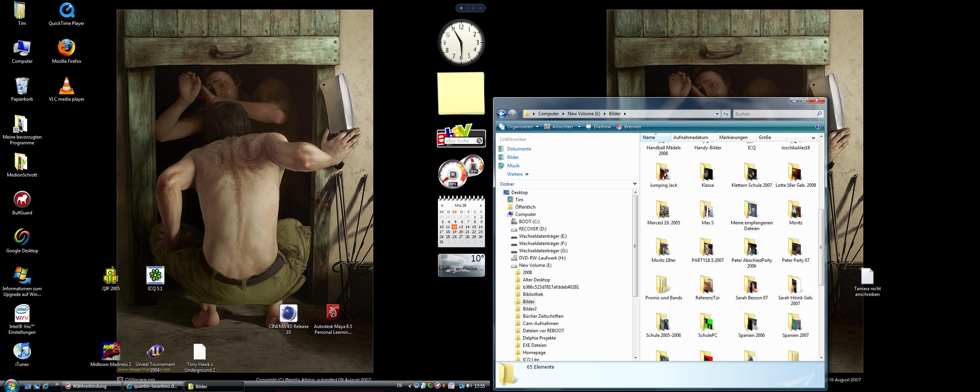Open QuickTime Player desktop icon
The image size is (980, 392).
(x=67, y=14)
